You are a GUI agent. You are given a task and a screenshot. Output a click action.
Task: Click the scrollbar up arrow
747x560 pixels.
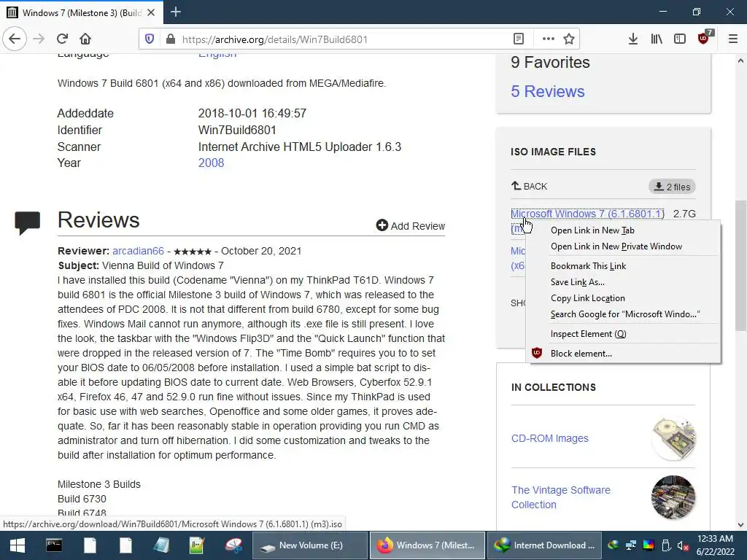[x=740, y=61]
